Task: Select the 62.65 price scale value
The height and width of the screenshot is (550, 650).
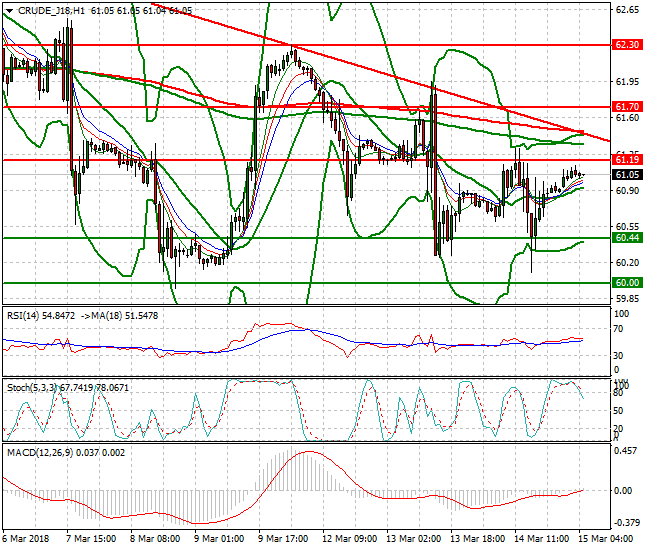Action: [x=627, y=10]
